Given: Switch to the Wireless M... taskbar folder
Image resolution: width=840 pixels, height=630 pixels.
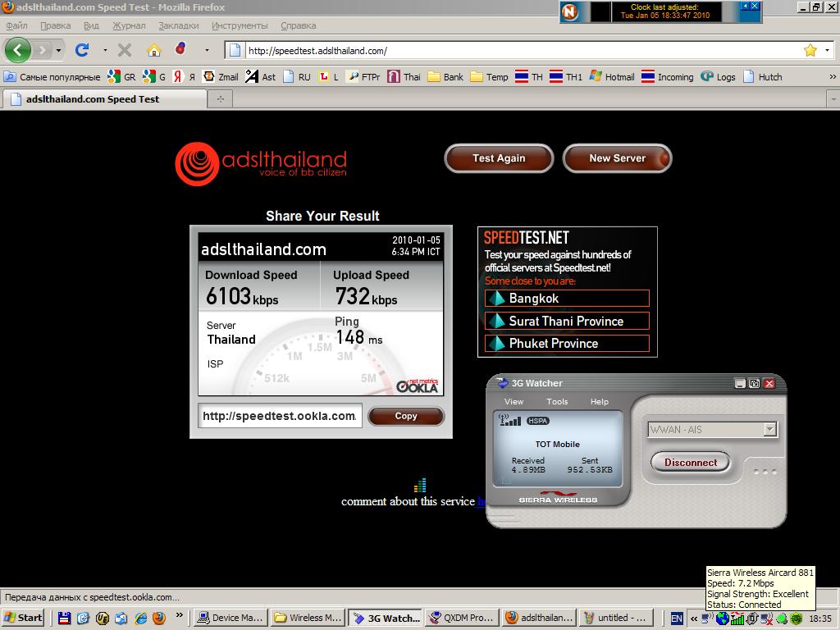Looking at the screenshot, I should (x=308, y=618).
